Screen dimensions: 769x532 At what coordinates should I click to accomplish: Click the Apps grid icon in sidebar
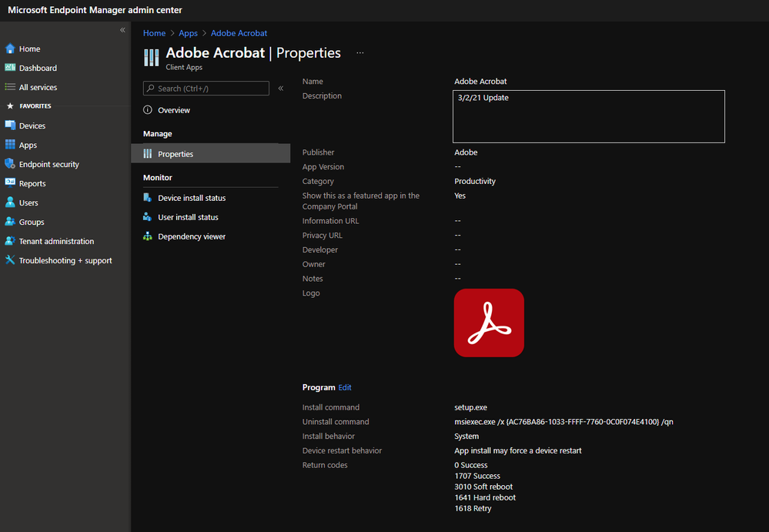[x=10, y=145]
